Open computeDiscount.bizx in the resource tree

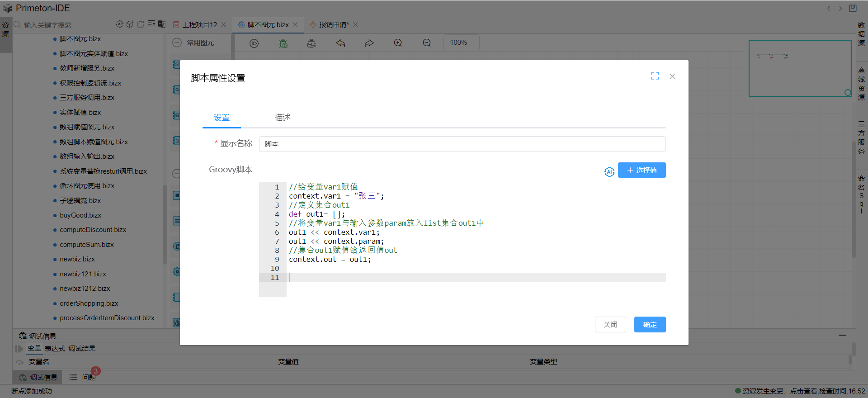tap(93, 230)
